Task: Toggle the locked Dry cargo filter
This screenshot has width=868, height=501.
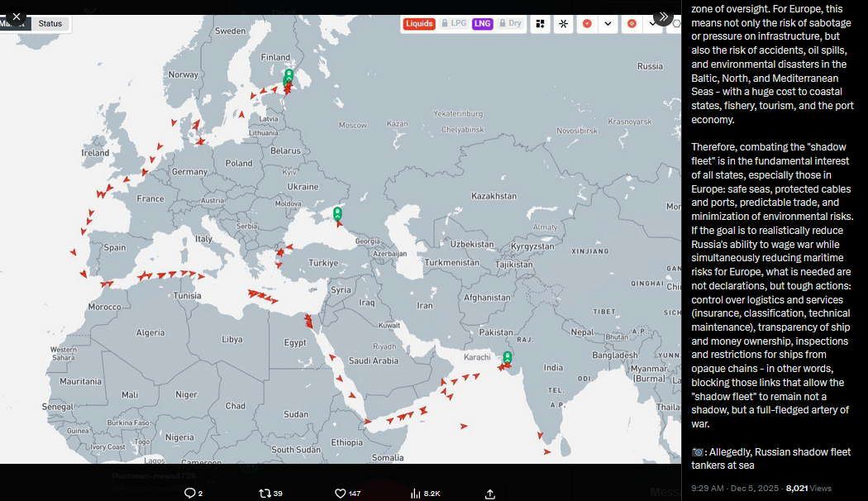Action: tap(510, 24)
